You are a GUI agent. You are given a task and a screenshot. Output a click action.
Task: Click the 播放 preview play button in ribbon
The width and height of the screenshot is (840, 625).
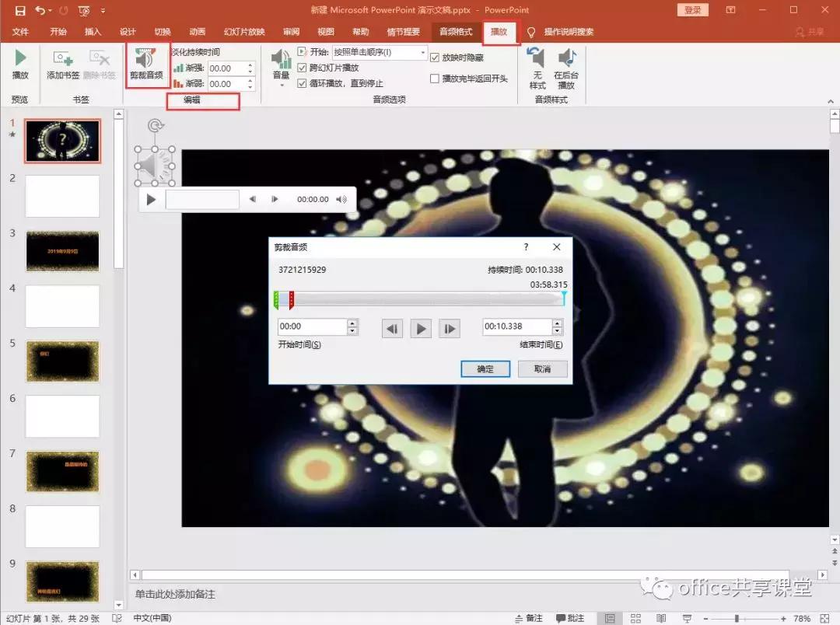pyautogui.click(x=20, y=65)
